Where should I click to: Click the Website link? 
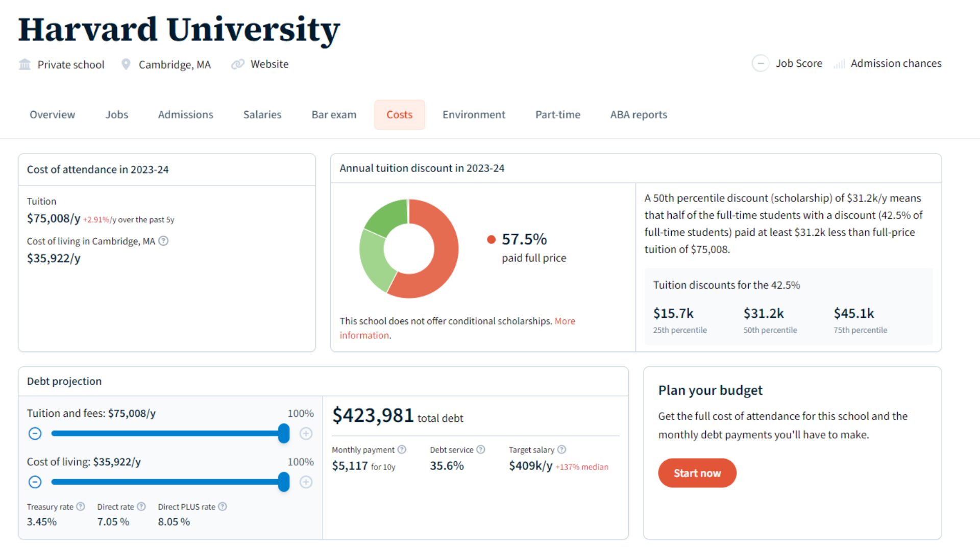(x=269, y=64)
